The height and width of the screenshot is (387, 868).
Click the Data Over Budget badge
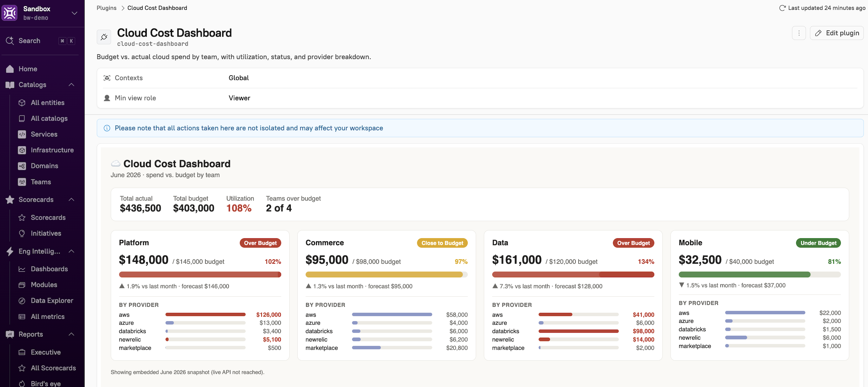(634, 243)
